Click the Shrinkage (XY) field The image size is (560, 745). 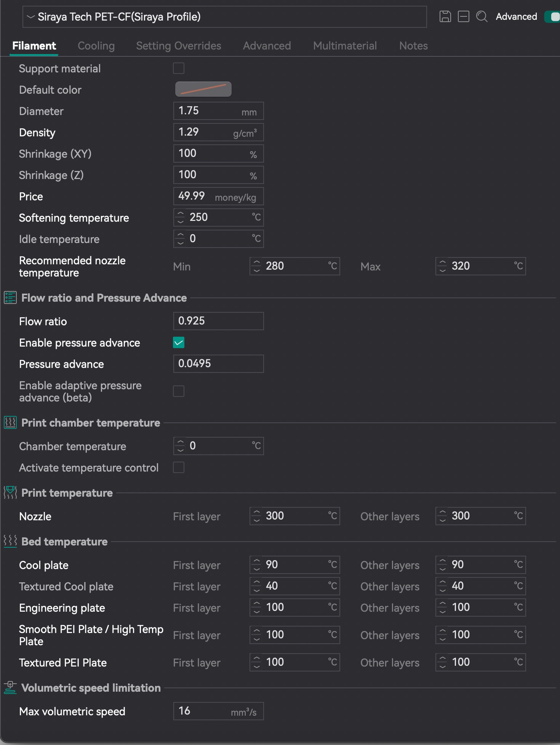219,153
